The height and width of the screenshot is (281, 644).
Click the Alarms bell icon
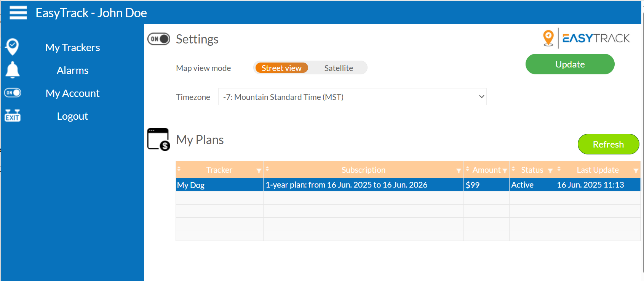pyautogui.click(x=13, y=70)
